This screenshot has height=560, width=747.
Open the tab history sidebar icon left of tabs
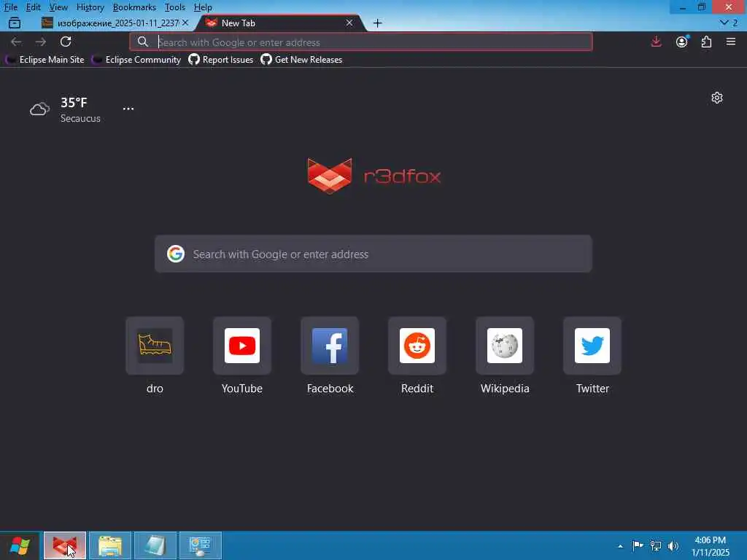click(15, 23)
